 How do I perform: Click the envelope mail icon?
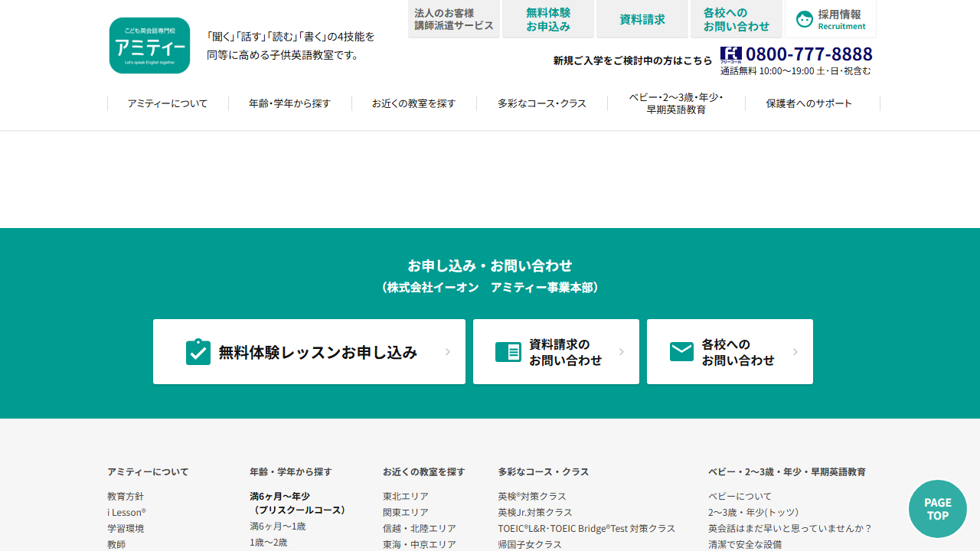(681, 351)
